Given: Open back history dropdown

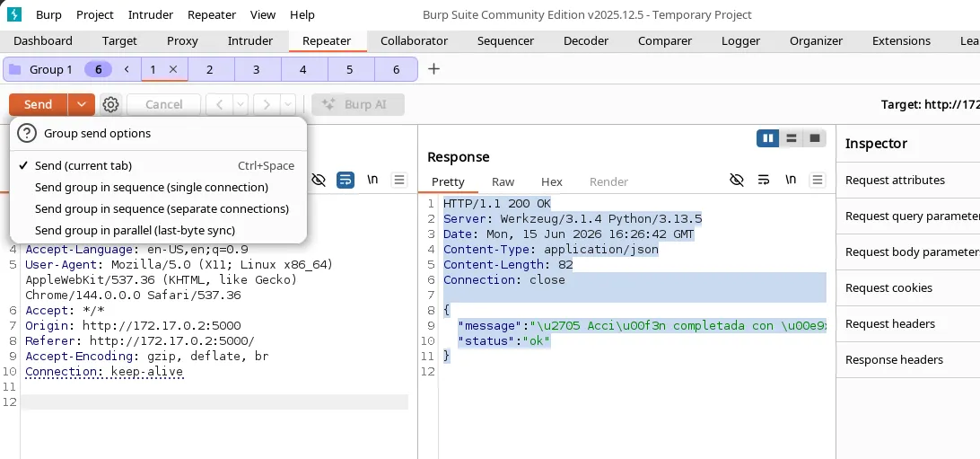Looking at the screenshot, I should [x=241, y=104].
